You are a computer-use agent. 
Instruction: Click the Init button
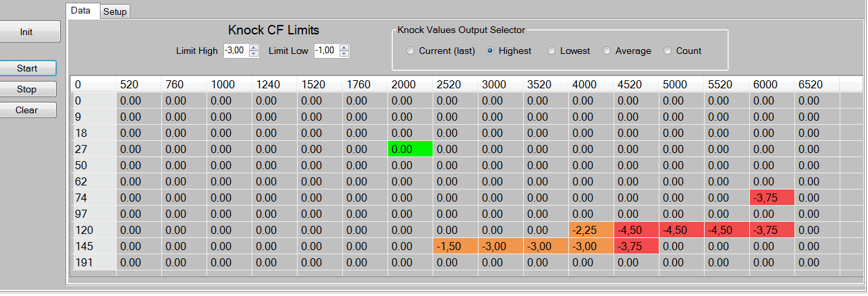tap(26, 32)
